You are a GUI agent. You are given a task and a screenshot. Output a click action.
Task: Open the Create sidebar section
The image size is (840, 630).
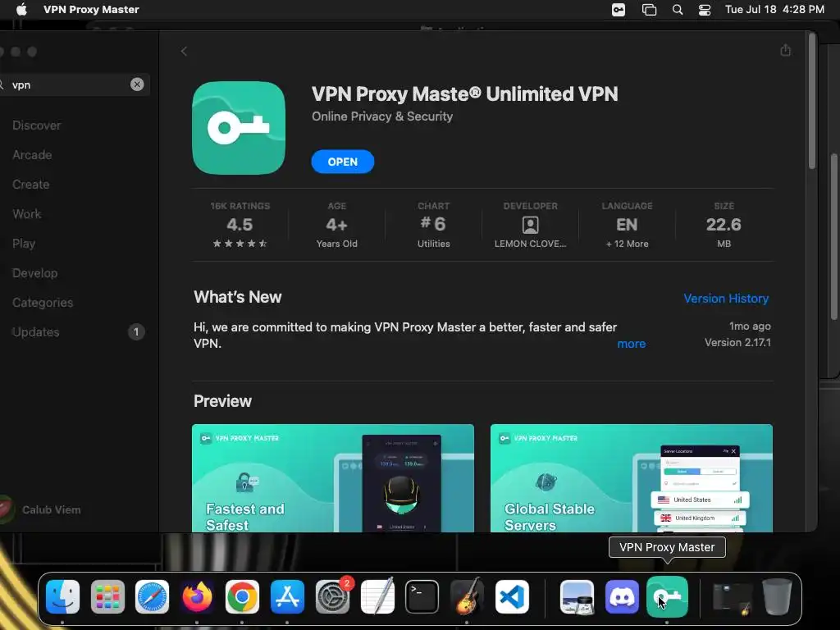tap(30, 185)
